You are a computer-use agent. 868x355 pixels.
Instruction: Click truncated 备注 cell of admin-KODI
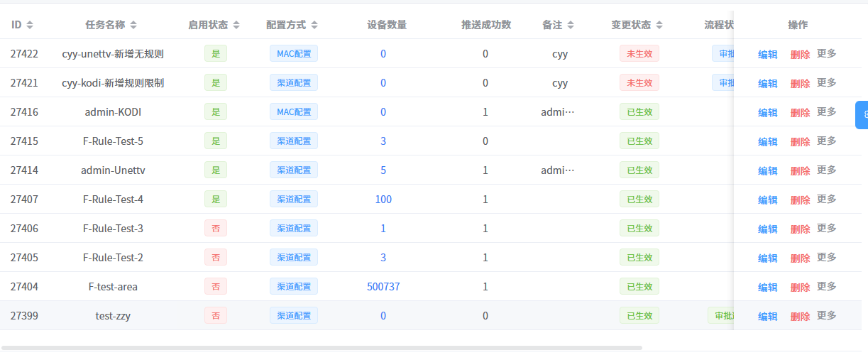click(558, 111)
